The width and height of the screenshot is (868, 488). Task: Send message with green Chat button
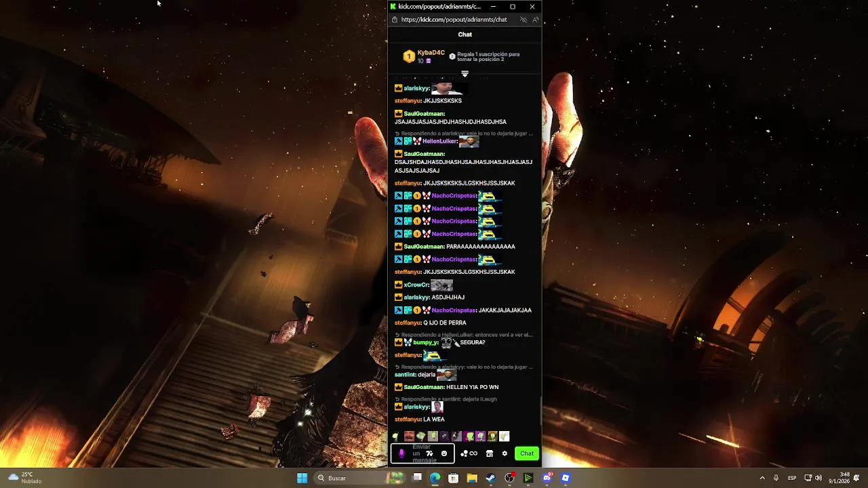click(x=527, y=453)
